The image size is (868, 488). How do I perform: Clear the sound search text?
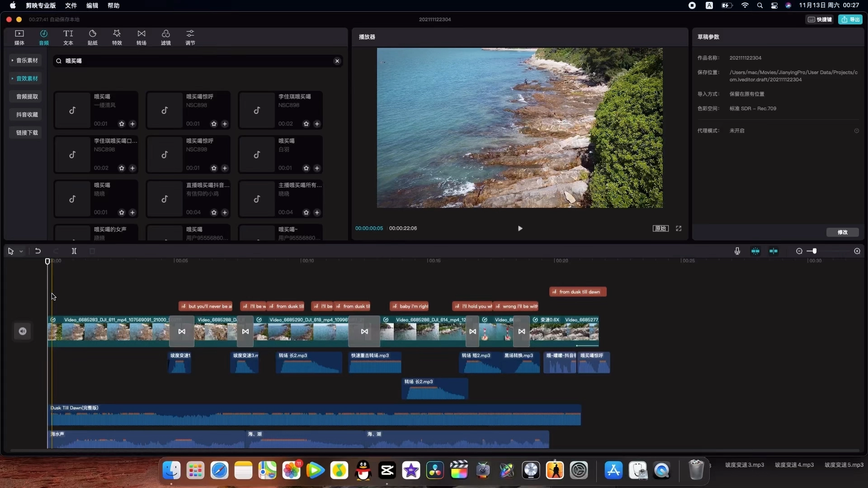pos(337,61)
